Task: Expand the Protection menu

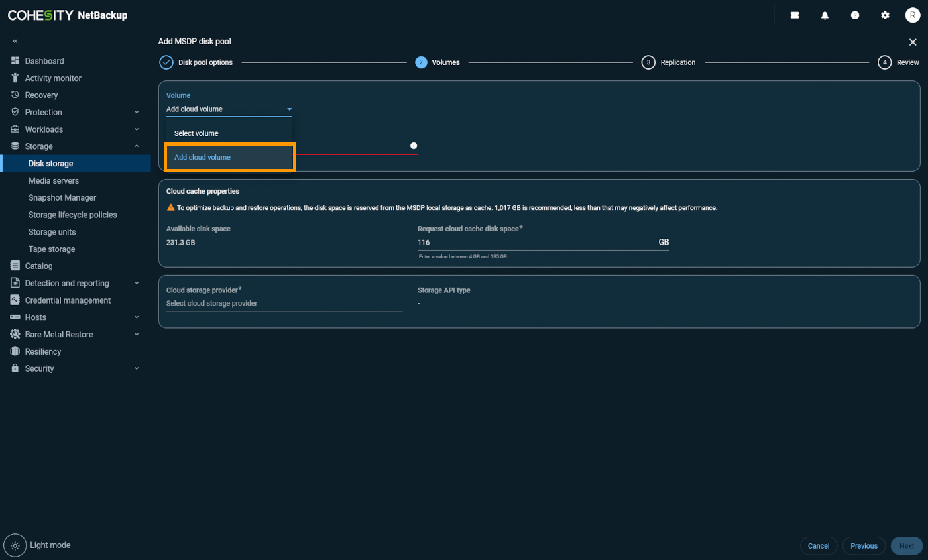Action: coord(44,112)
